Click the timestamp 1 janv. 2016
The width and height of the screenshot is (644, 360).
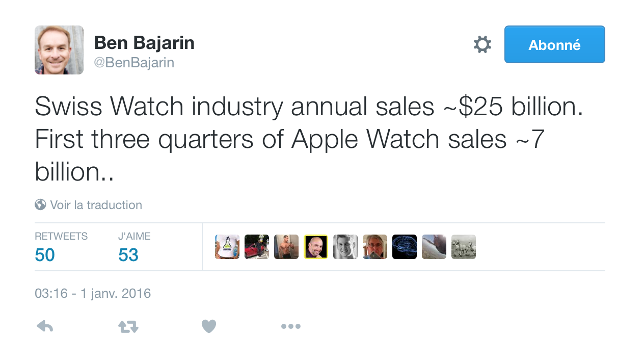(93, 293)
